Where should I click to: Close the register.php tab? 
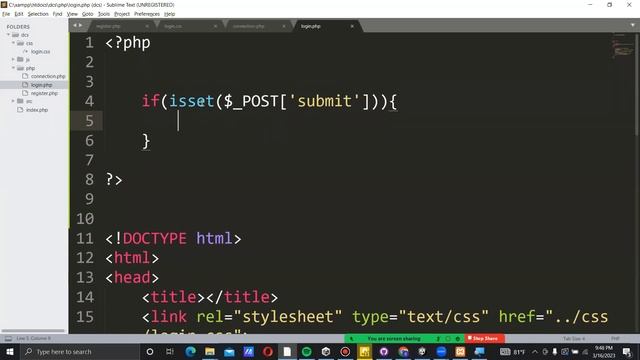coord(147,26)
